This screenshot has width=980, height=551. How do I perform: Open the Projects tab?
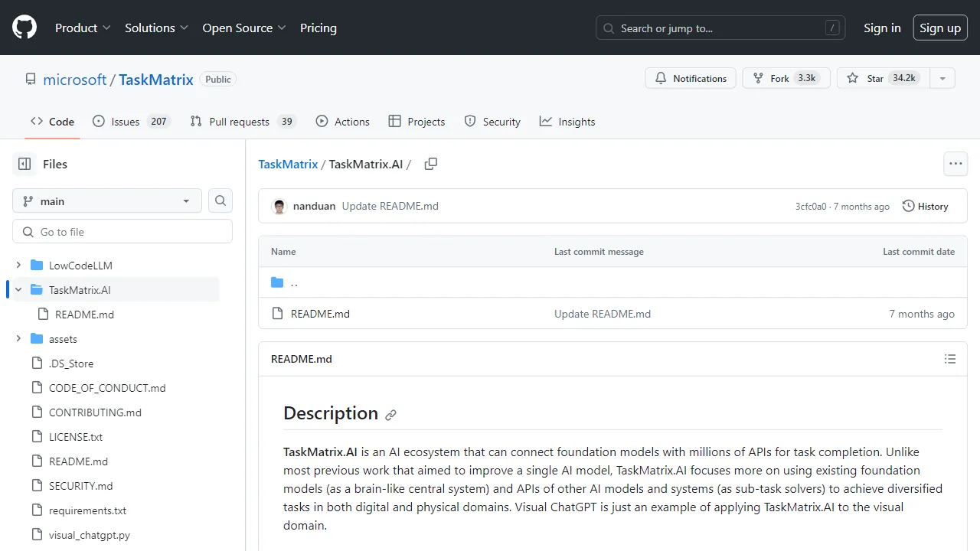[x=416, y=122]
